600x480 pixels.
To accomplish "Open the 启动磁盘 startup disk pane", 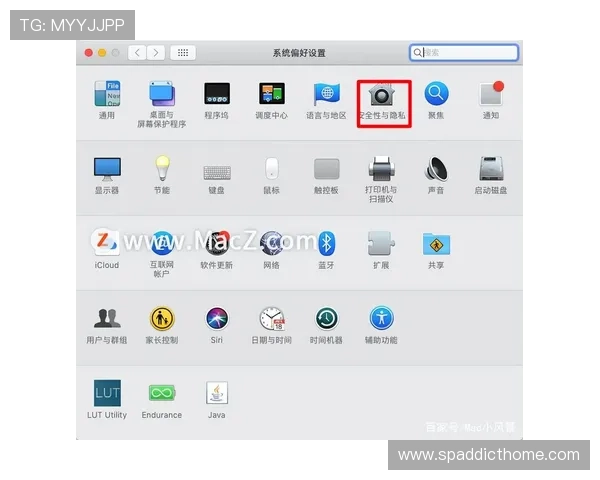I will pyautogui.click(x=490, y=169).
